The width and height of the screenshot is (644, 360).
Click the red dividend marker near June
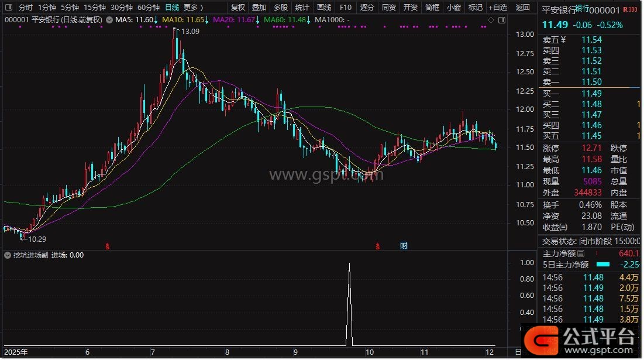108,246
